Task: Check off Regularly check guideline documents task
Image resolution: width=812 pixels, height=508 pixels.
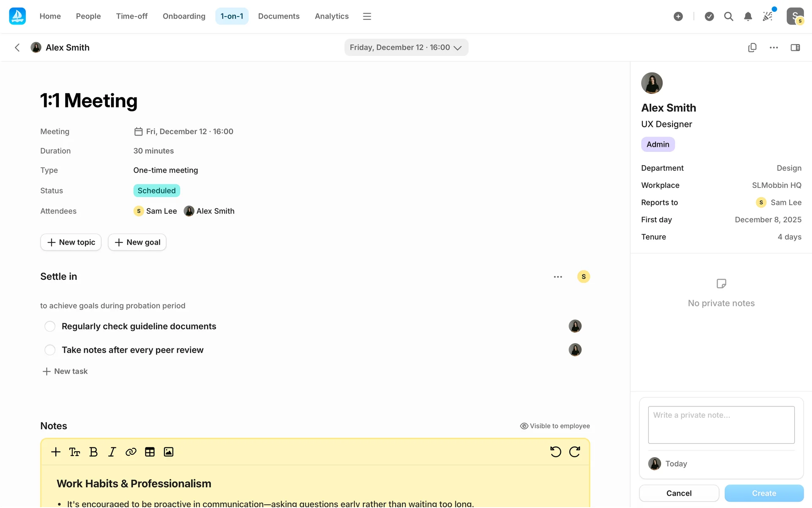Action: (50, 326)
